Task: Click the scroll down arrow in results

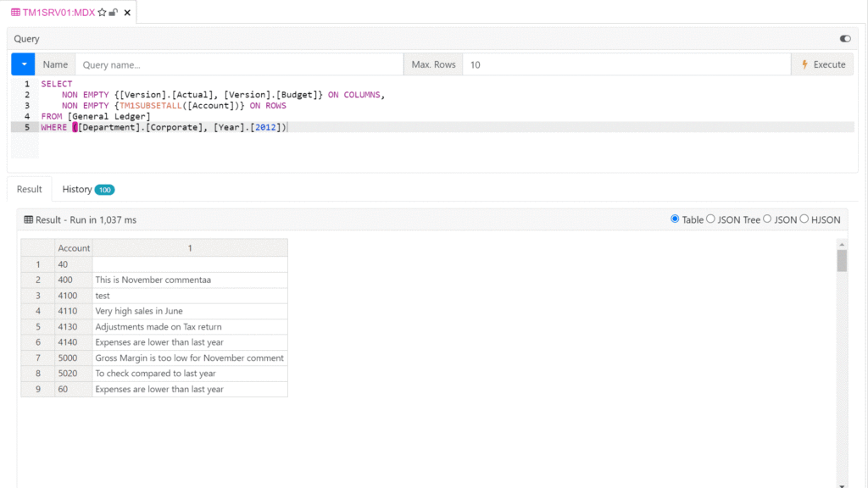Action: [842, 484]
